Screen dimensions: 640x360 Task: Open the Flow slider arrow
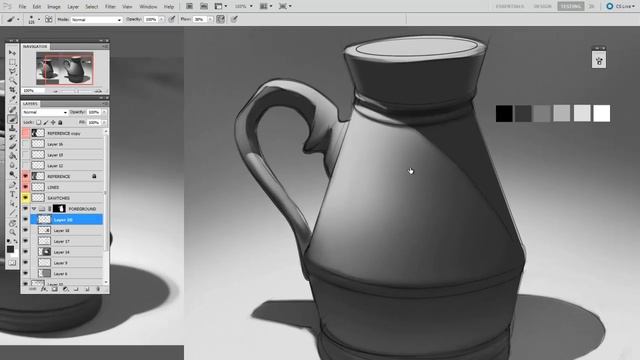(210, 20)
